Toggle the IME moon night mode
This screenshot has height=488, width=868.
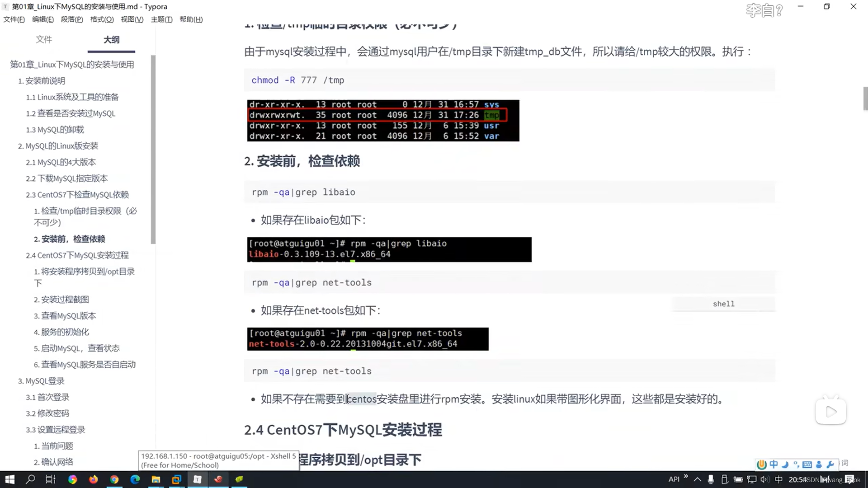[x=785, y=465]
